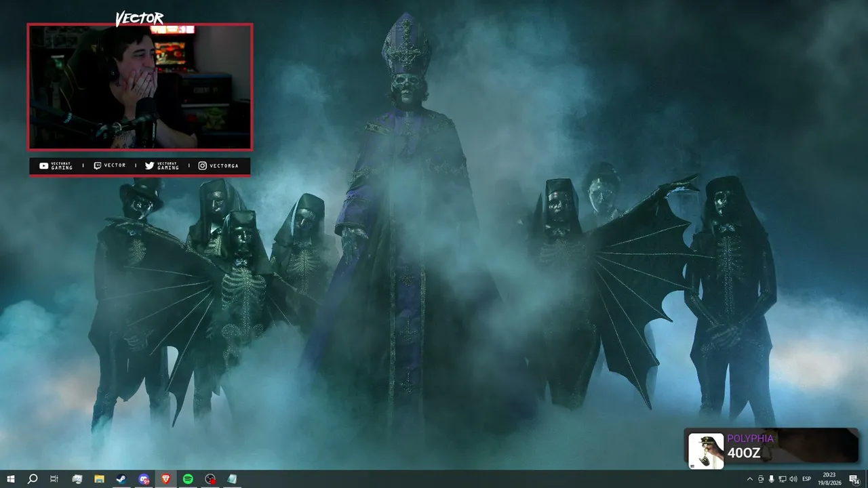The height and width of the screenshot is (488, 868).
Task: Open the teal notepad app on taskbar
Action: pos(233,479)
